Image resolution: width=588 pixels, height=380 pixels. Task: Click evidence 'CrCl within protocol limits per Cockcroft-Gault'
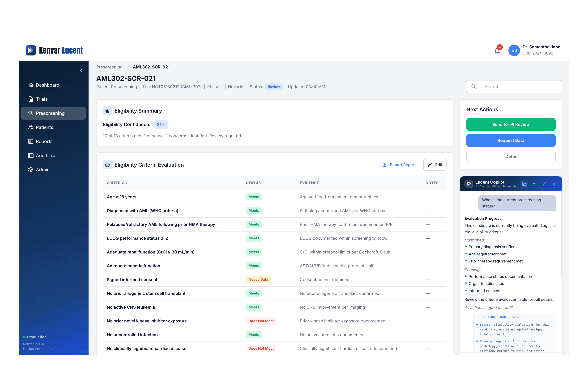[345, 252]
